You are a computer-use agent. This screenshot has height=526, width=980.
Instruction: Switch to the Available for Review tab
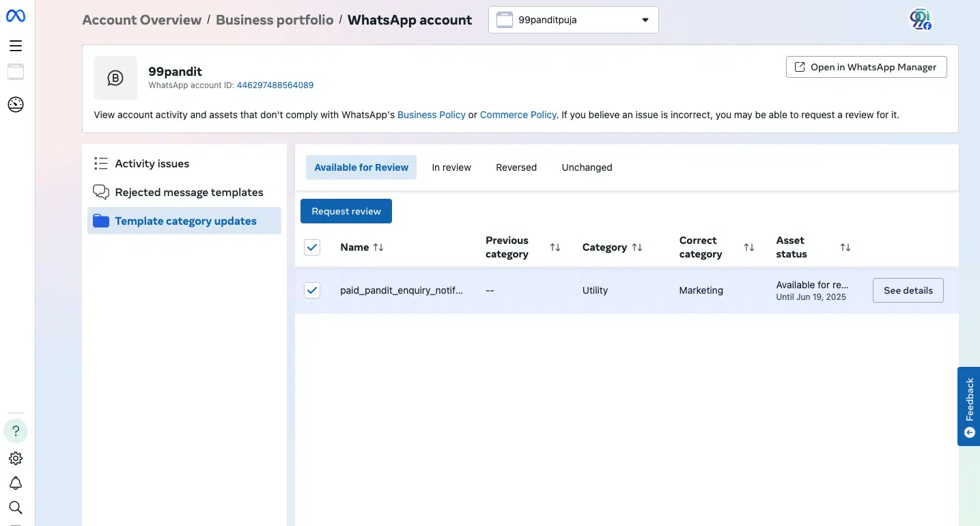point(361,167)
